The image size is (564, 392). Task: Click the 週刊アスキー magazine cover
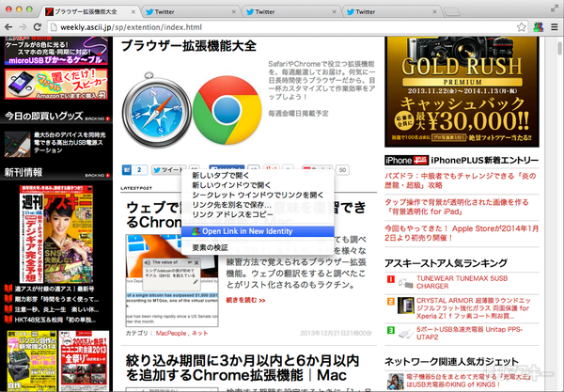point(56,234)
